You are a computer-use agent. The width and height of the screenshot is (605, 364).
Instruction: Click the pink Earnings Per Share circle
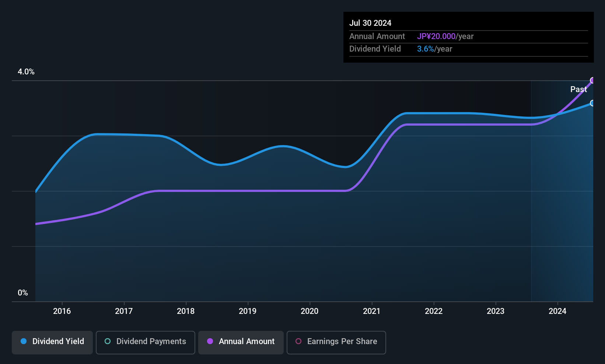point(298,341)
